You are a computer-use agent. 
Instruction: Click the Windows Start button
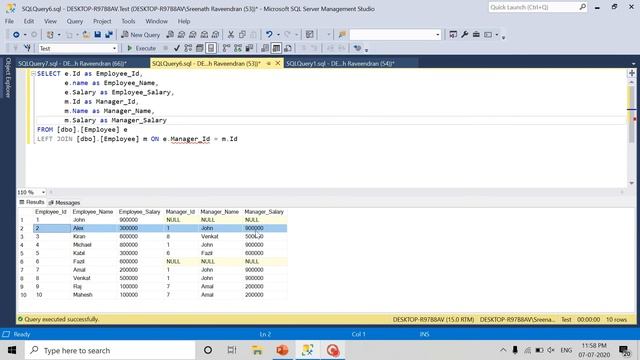click(x=12, y=350)
